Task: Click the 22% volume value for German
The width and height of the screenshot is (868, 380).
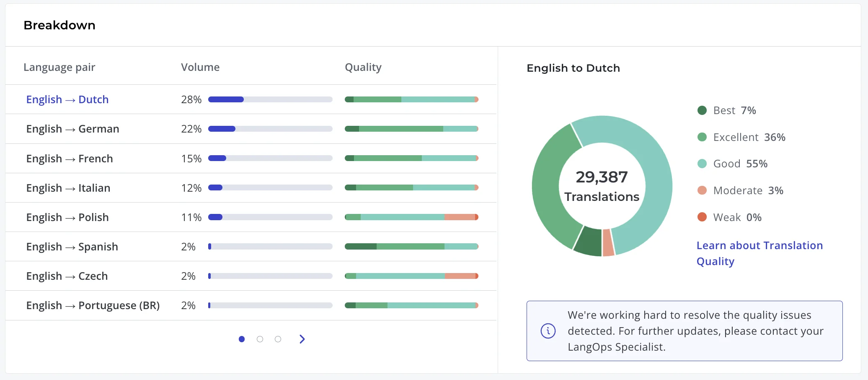Action: 191,129
